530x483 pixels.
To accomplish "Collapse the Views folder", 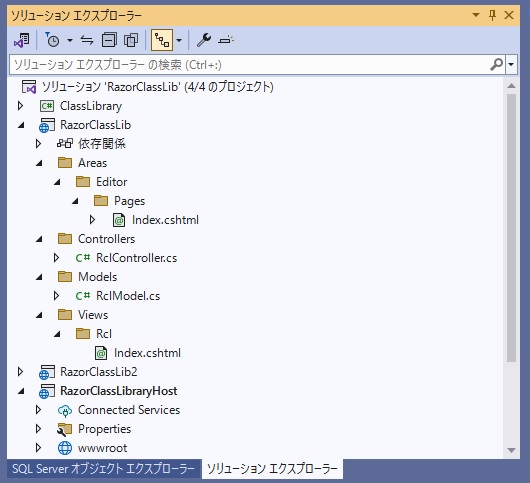I will tap(39, 315).
